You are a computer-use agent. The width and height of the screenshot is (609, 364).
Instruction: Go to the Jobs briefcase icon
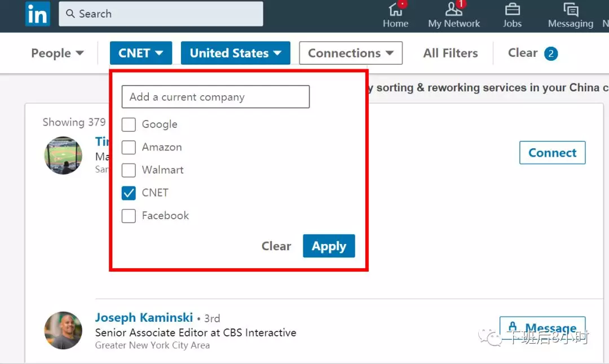(x=512, y=10)
